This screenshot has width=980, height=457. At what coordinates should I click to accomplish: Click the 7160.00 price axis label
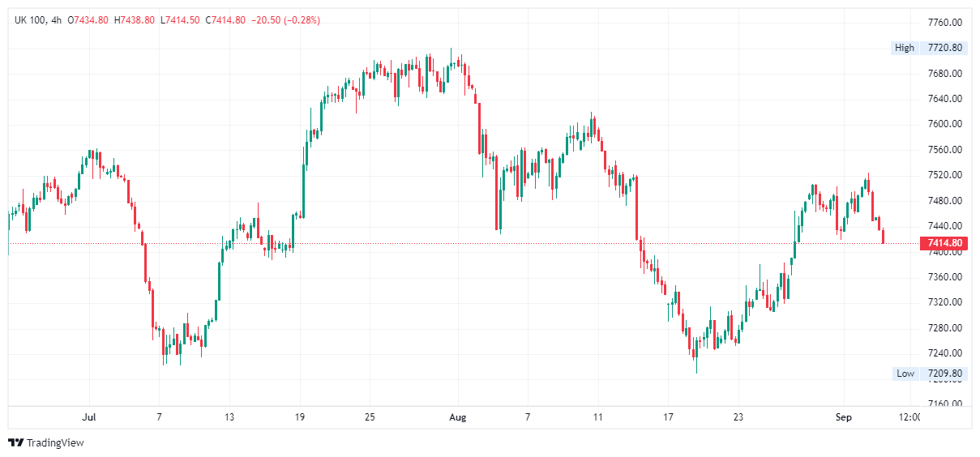[x=945, y=404]
